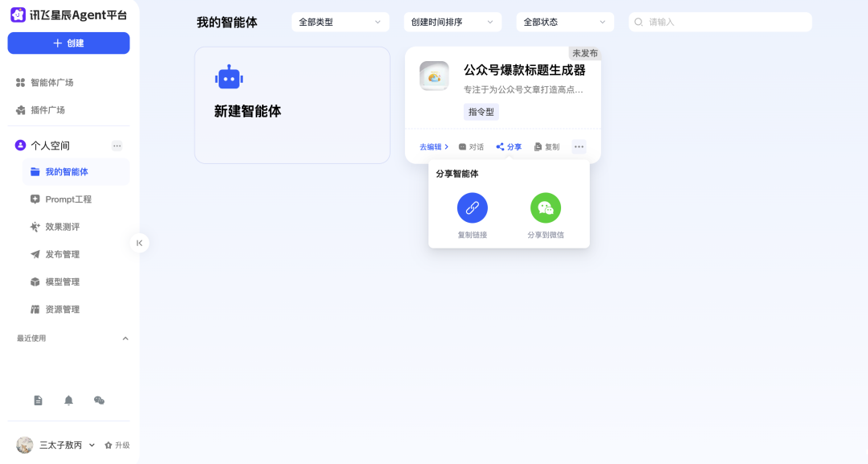Click the 去编辑 link on the agent card
The height and width of the screenshot is (464, 868).
pyautogui.click(x=431, y=146)
